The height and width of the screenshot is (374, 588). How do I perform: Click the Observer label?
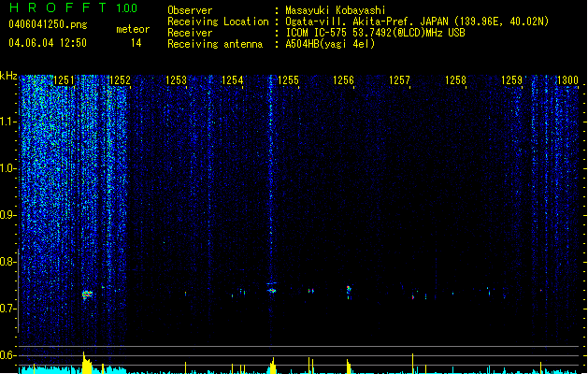(190, 10)
